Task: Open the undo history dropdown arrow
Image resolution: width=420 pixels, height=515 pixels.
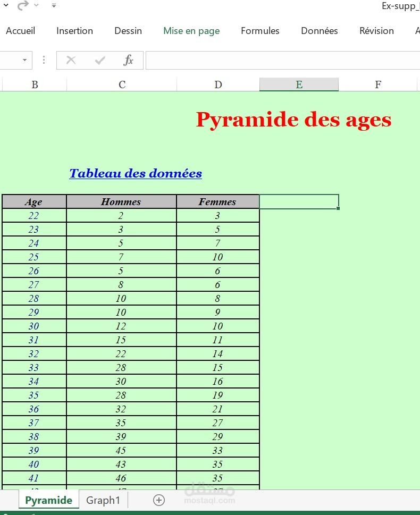Action: pyautogui.click(x=6, y=5)
